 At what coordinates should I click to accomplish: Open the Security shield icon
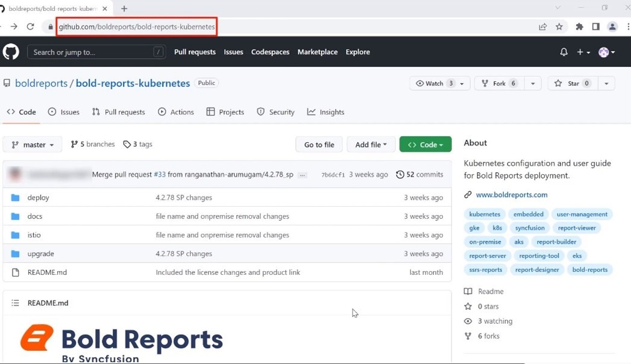(x=259, y=111)
